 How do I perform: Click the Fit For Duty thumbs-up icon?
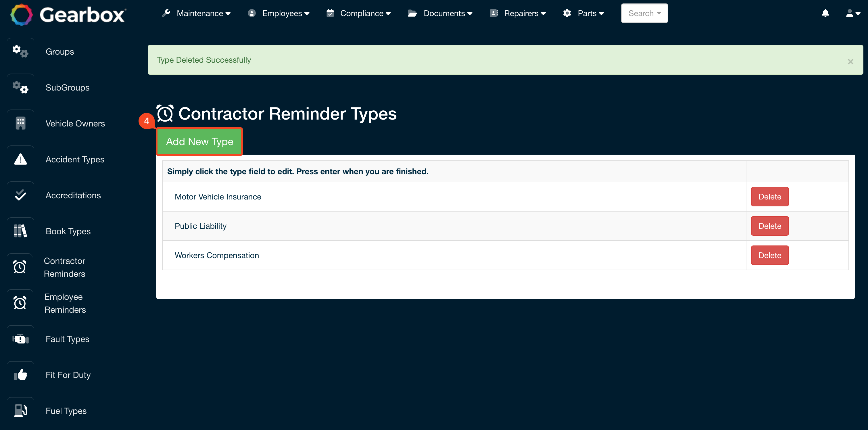[x=20, y=375]
